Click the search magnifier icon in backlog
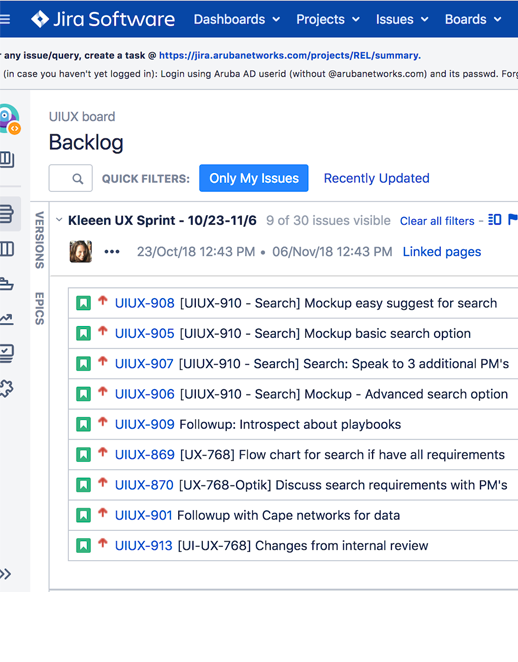518x662 pixels. [x=78, y=179]
